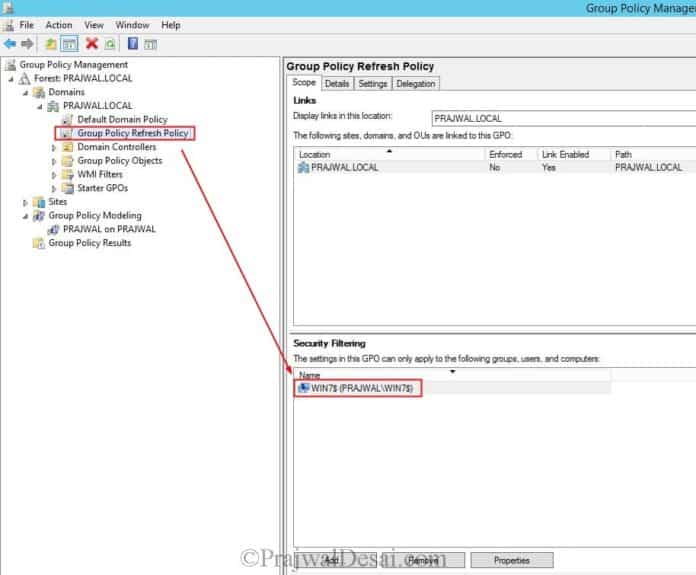Viewport: 696px width, 575px height.
Task: Click the Link Enabled column header
Action: (x=573, y=155)
